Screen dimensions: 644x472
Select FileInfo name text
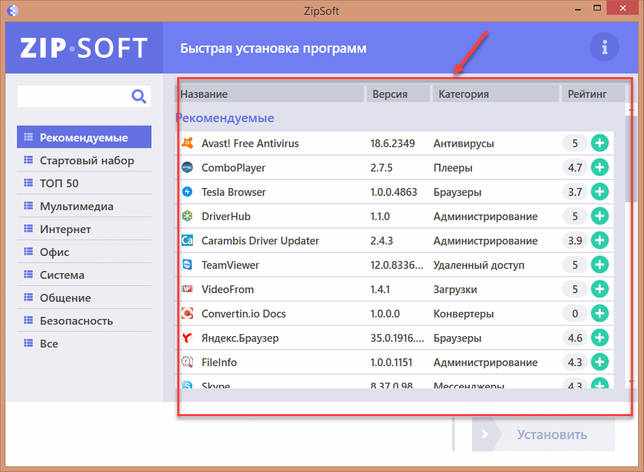tap(219, 362)
